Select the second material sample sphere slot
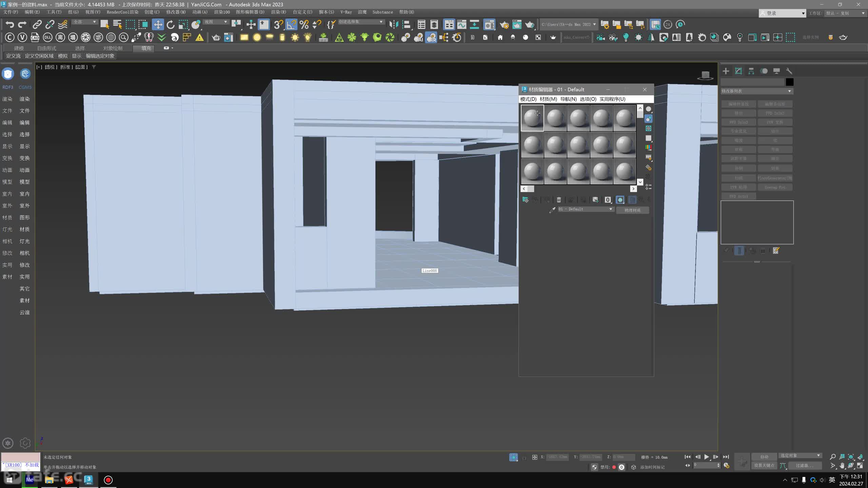The height and width of the screenshot is (488, 868). [555, 118]
